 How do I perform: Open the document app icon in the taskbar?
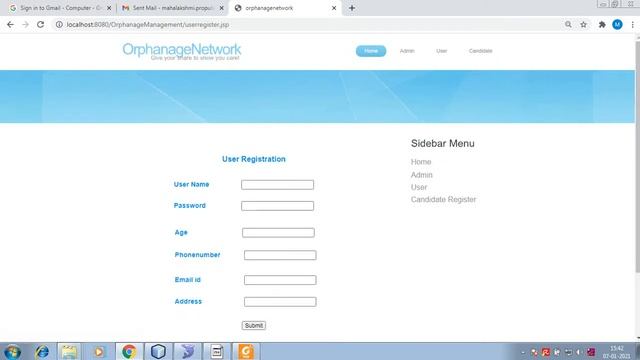[x=217, y=351]
